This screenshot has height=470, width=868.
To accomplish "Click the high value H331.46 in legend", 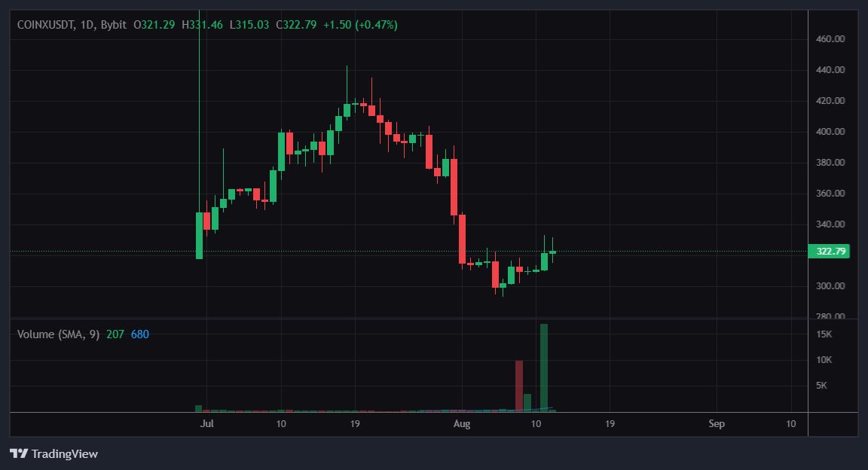I will coord(202,25).
